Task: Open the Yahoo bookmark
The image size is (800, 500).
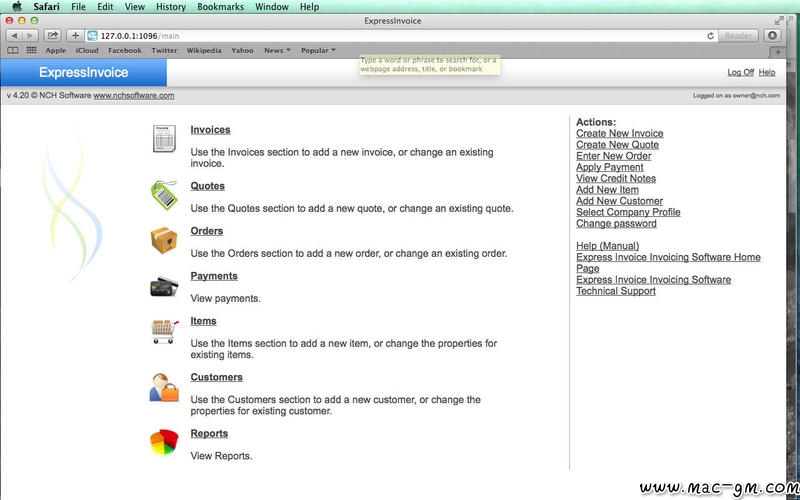Action: [x=242, y=51]
